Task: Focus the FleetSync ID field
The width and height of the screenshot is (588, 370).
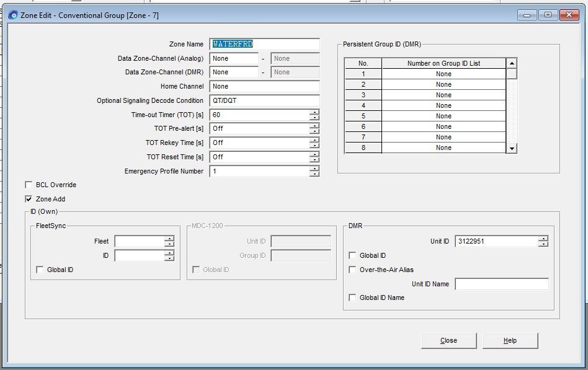Action: click(140, 256)
